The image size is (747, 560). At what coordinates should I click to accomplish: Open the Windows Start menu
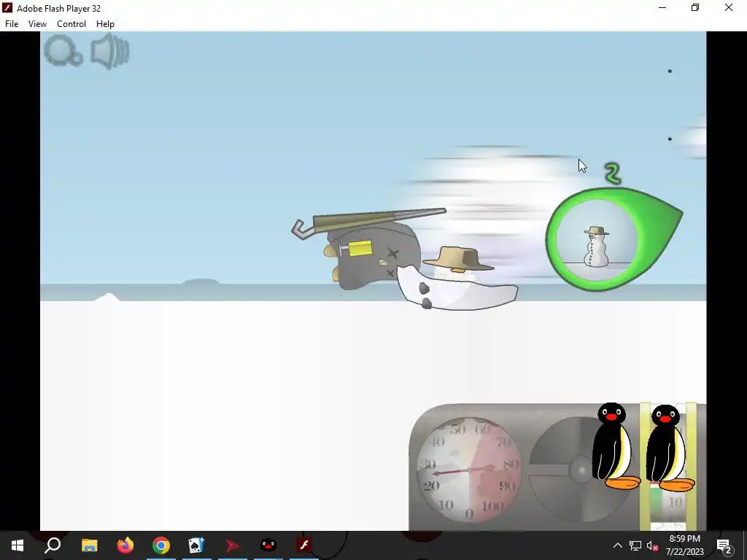(18, 545)
